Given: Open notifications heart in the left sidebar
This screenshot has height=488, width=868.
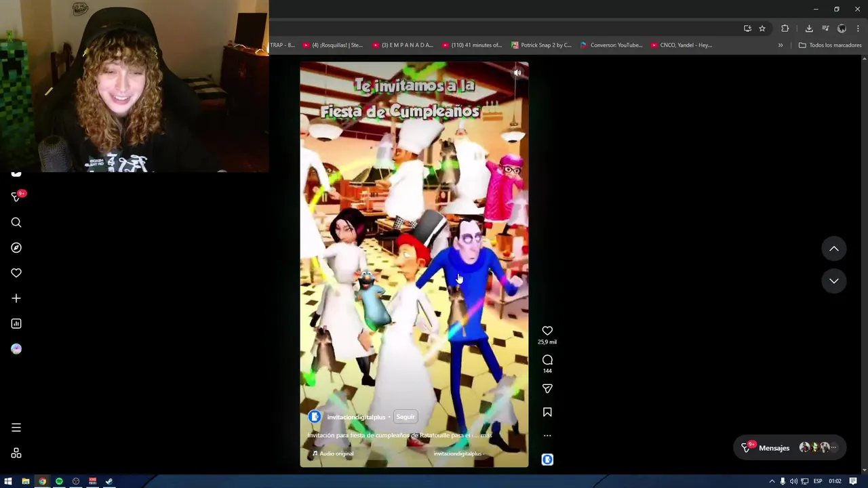Looking at the screenshot, I should [x=16, y=272].
